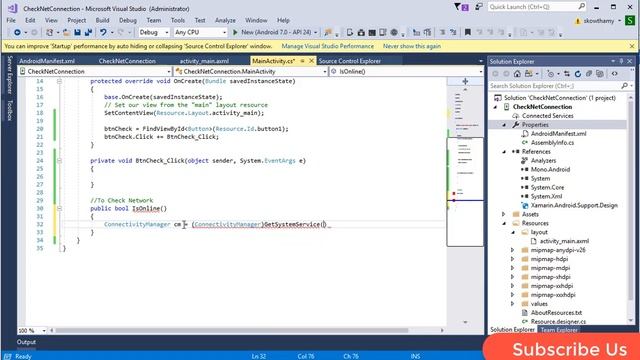The image size is (640, 360).
Task: Click the horizontal scrollbar of the editor
Action: point(232,330)
